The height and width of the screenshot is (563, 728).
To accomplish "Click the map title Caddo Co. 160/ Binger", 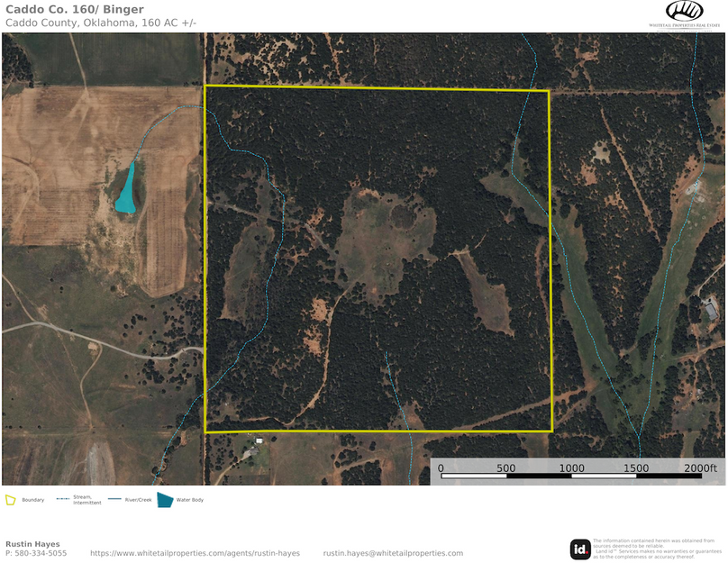I will pos(74,10).
